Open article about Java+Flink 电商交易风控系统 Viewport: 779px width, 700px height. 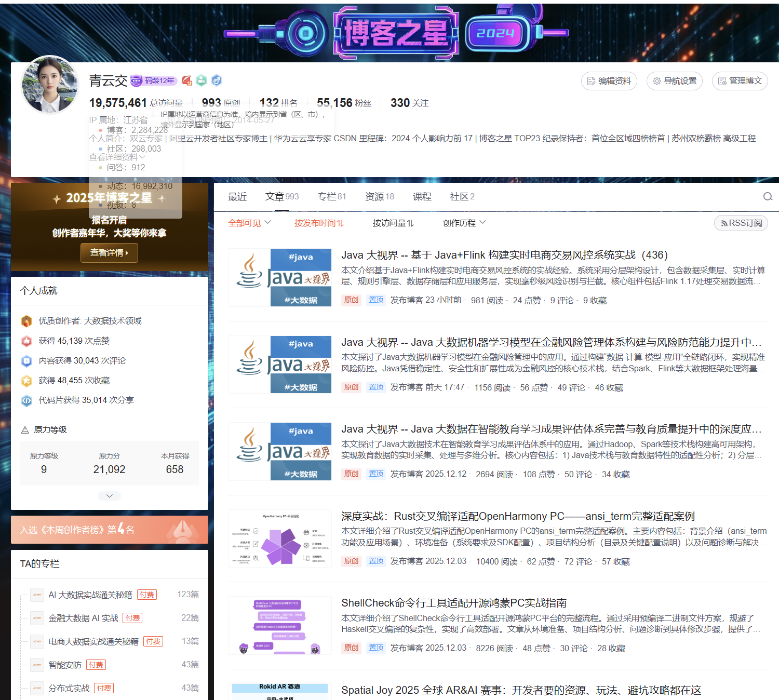point(504,255)
